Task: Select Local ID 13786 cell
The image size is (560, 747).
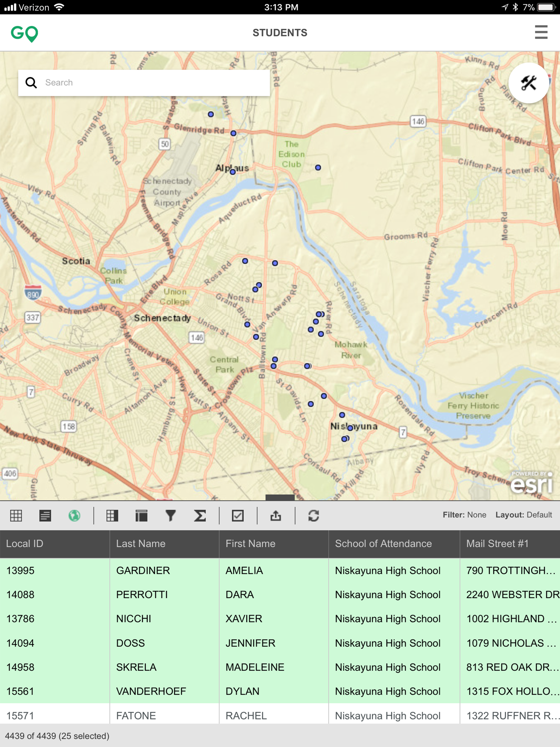Action: (55, 619)
